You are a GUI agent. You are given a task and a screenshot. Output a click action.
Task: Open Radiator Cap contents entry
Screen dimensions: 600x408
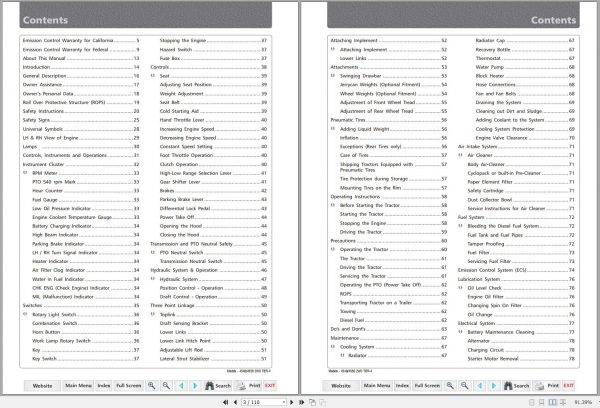[525, 41]
